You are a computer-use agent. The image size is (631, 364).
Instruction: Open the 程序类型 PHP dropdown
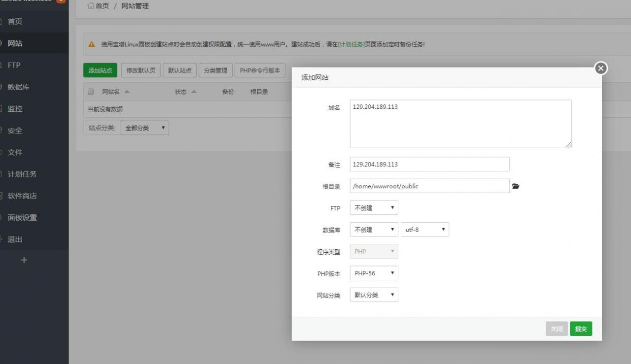tap(374, 251)
